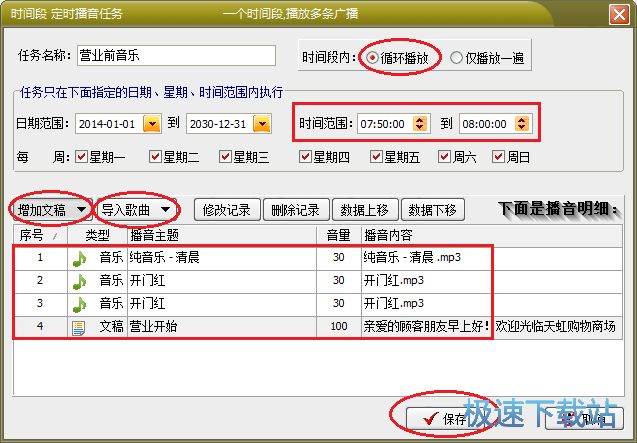Click the 播音主题 column header
637x443 pixels.
[x=222, y=235]
